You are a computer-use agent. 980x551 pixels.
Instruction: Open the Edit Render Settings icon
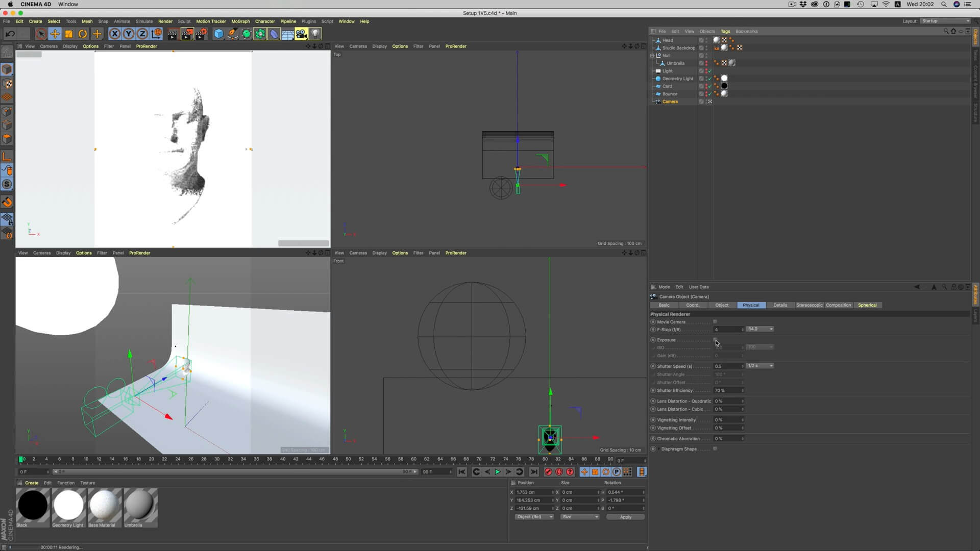pyautogui.click(x=201, y=34)
